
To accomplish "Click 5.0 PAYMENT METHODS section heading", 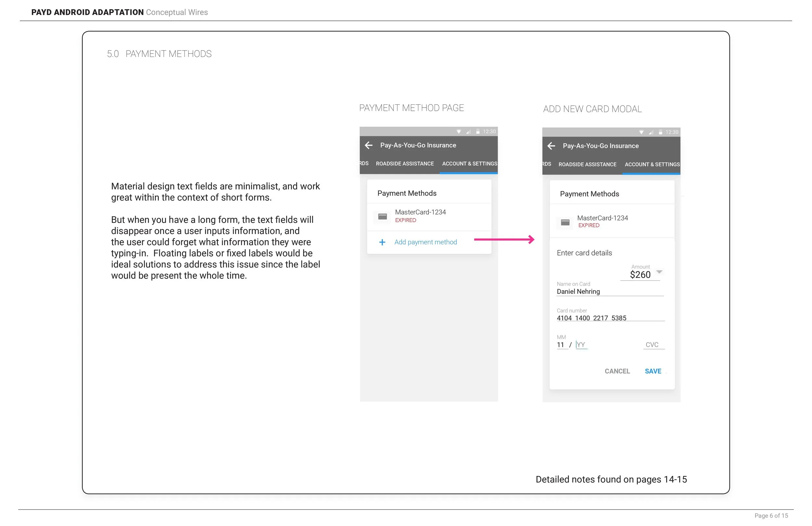I will (159, 54).
